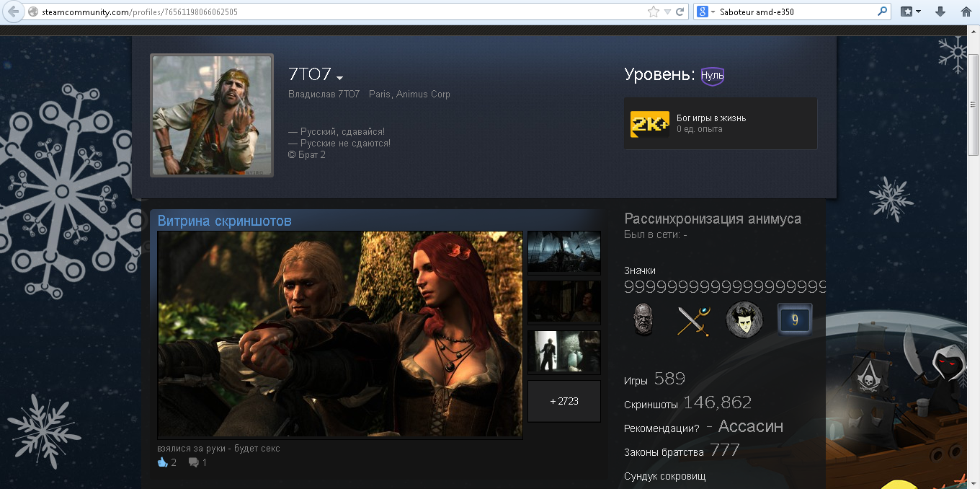
Task: Open the URL history dropdown arrow
Action: point(667,12)
